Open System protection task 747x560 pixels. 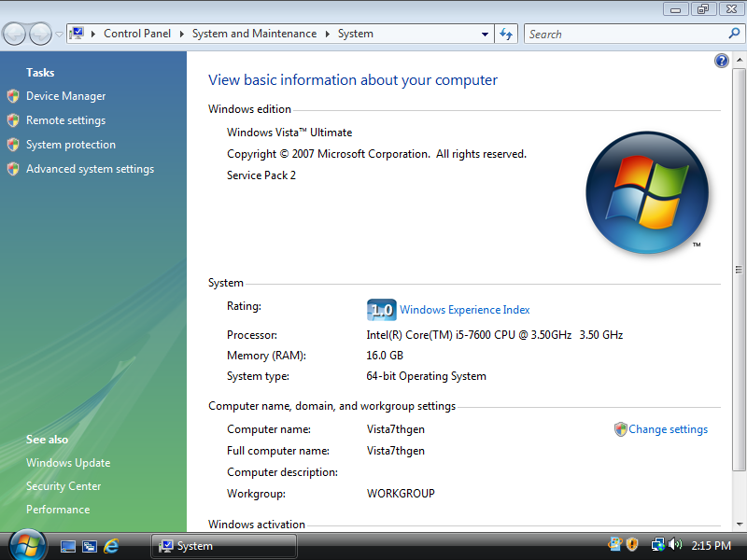point(71,145)
